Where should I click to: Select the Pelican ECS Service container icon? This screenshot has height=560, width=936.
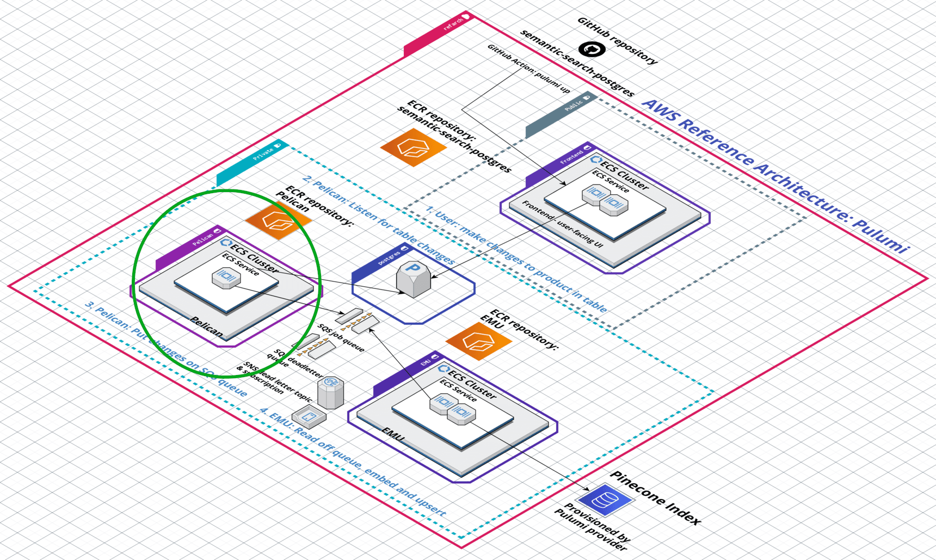click(225, 278)
